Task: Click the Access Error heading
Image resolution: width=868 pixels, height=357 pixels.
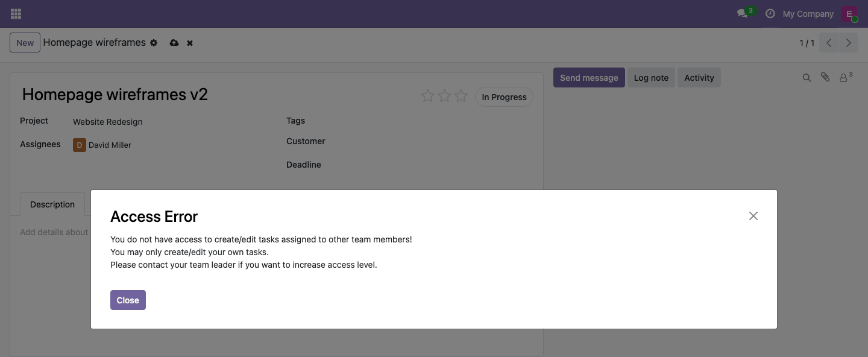Action: point(154,217)
